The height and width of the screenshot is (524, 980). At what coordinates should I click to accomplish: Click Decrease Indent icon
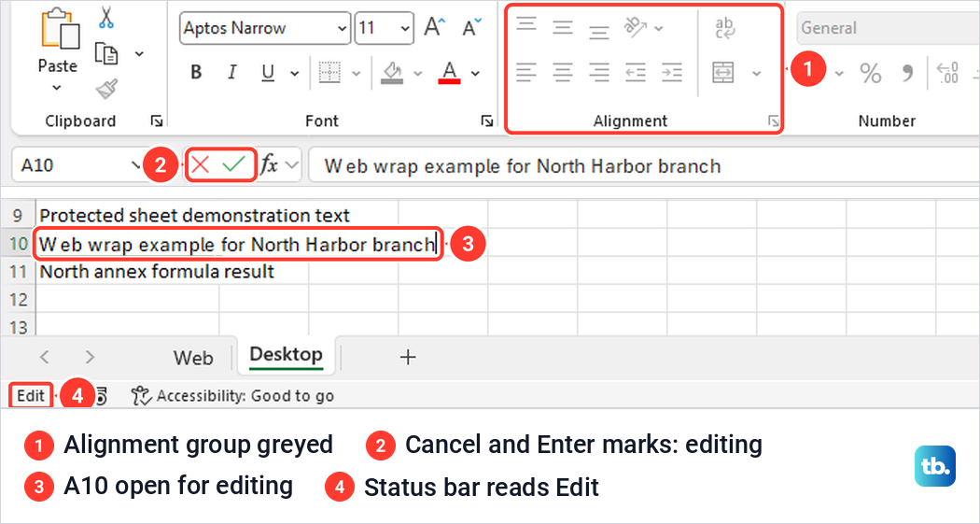tap(636, 73)
